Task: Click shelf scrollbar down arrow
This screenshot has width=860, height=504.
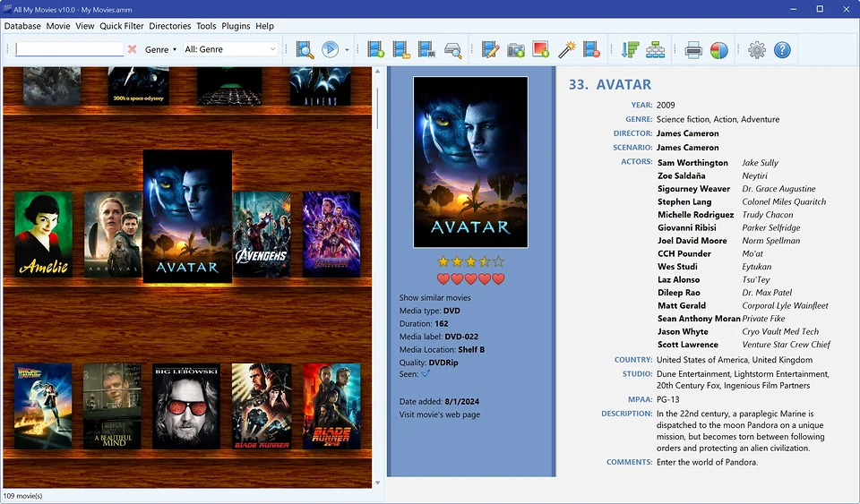Action: (377, 483)
